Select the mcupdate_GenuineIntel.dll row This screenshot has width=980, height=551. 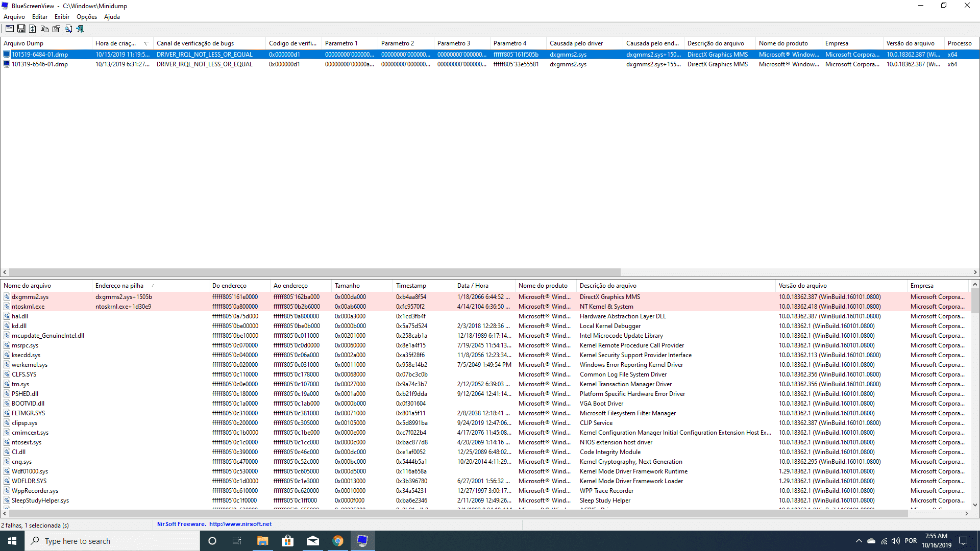point(485,336)
